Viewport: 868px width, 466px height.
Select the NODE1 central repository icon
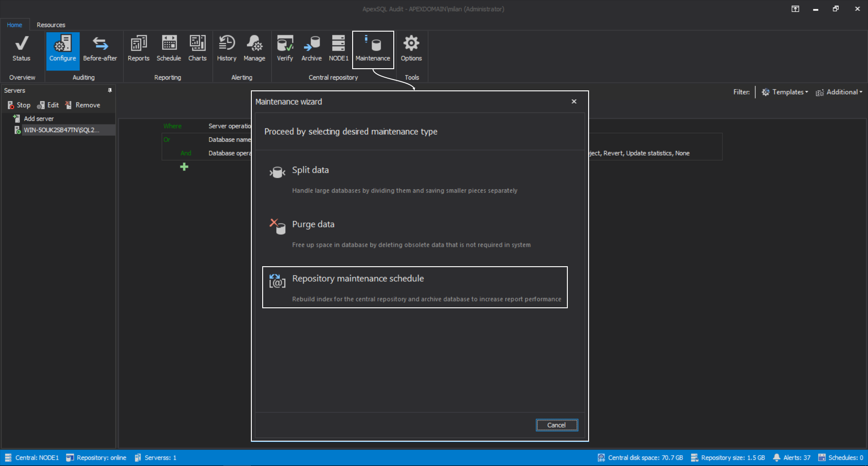point(339,49)
